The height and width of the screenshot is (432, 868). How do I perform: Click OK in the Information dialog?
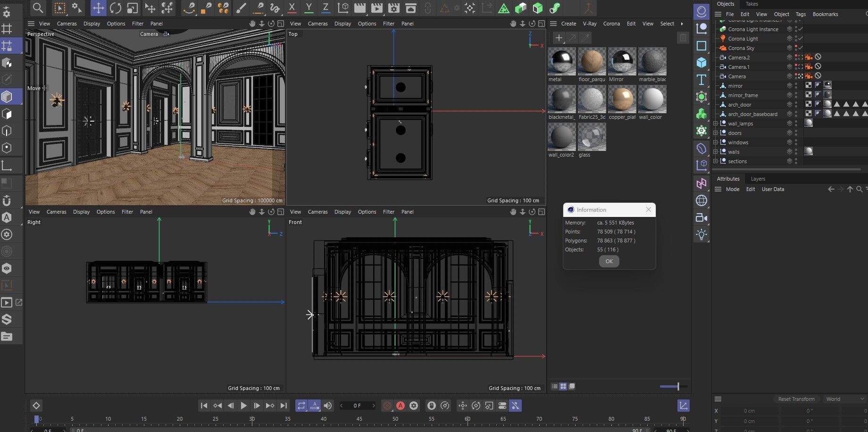point(609,261)
